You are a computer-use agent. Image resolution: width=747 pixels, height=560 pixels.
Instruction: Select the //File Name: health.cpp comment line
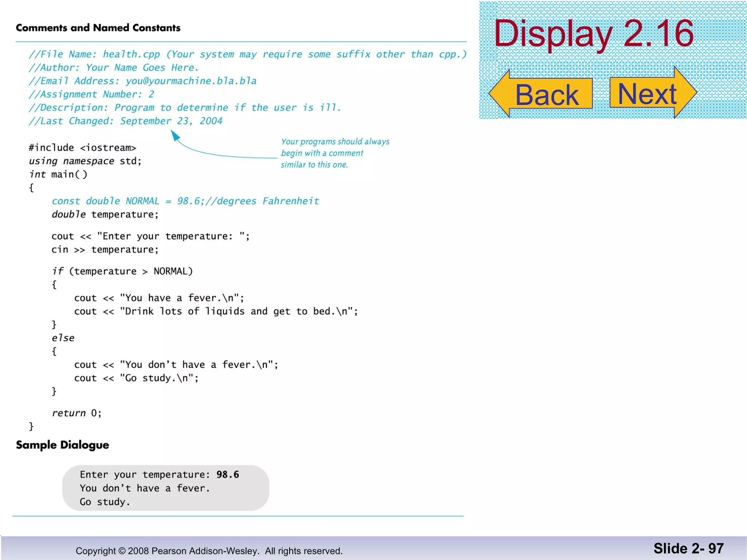pos(248,54)
